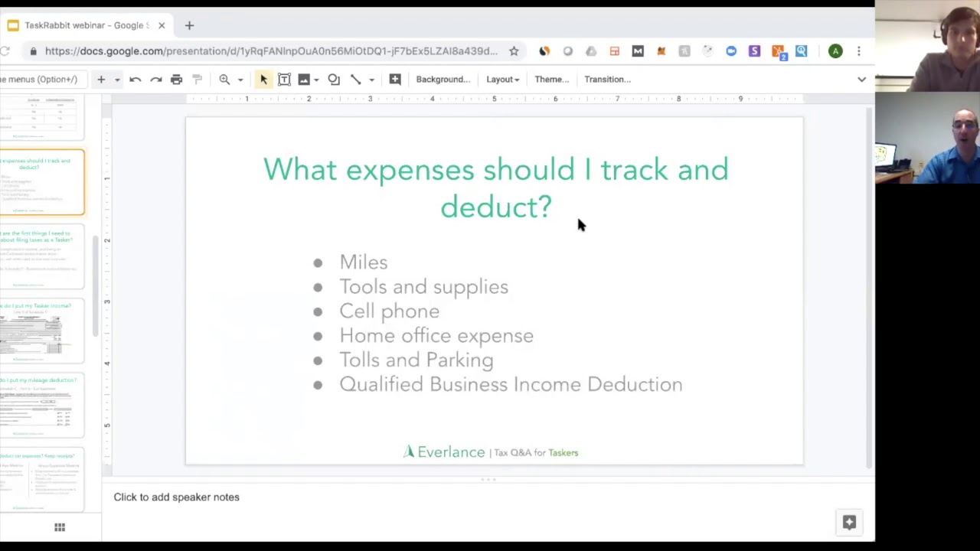Click the paint format icon
The width and height of the screenshot is (980, 551).
(197, 79)
